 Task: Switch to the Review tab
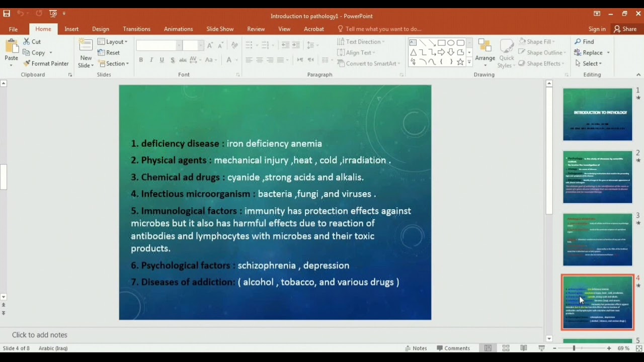(256, 29)
